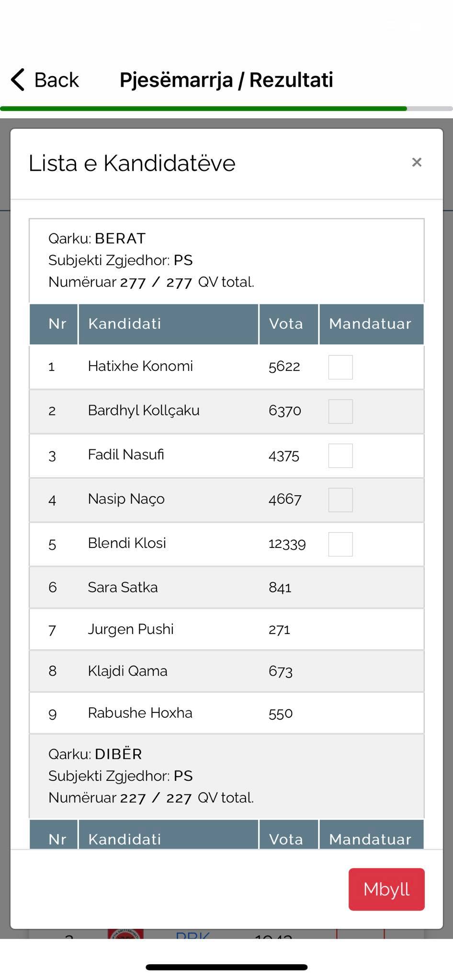Tick Mandatuar checkbox for Fadil Nasufi
This screenshot has height=980, width=453.
point(340,456)
